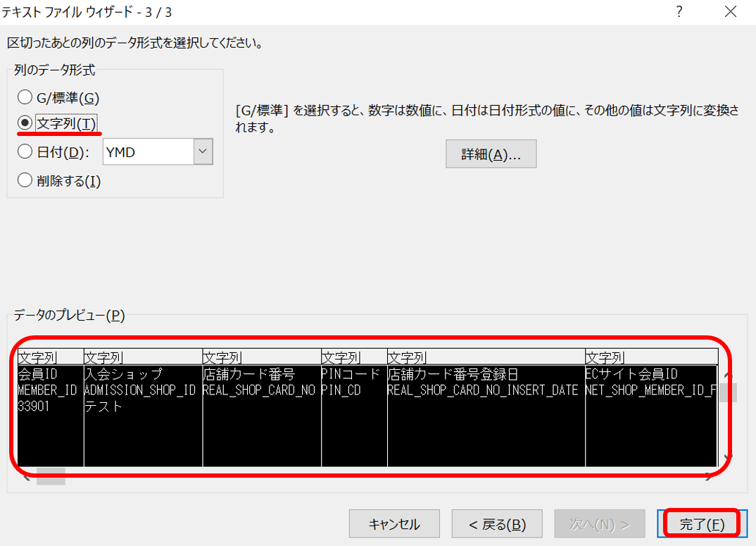Click the preview horizontal scrollbar right arrow
756x546 pixels.
coord(708,477)
